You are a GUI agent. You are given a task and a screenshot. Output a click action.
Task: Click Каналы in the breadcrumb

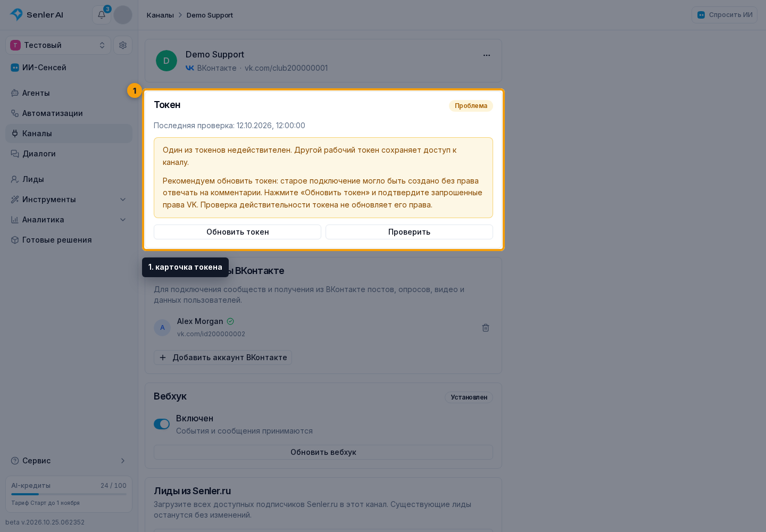[160, 15]
